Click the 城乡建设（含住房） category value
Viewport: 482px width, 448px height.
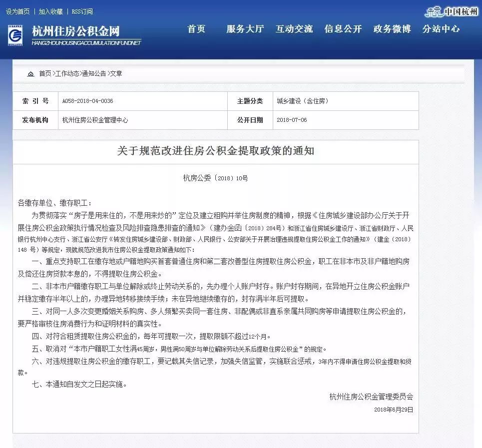pyautogui.click(x=303, y=101)
